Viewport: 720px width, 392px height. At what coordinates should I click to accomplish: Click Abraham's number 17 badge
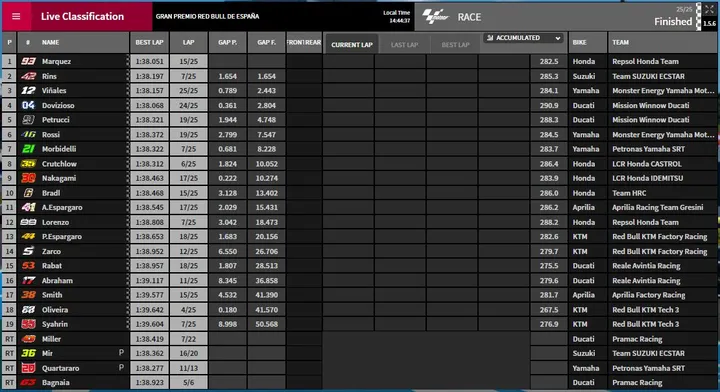point(28,280)
